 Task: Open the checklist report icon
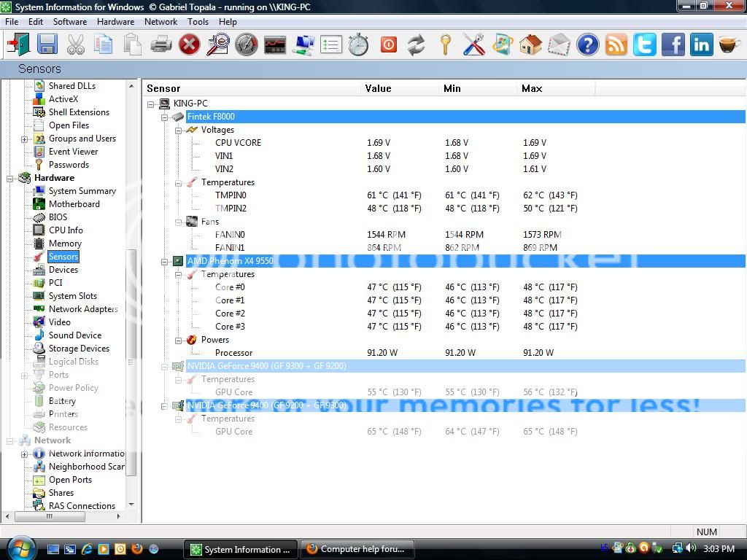pyautogui.click(x=331, y=44)
